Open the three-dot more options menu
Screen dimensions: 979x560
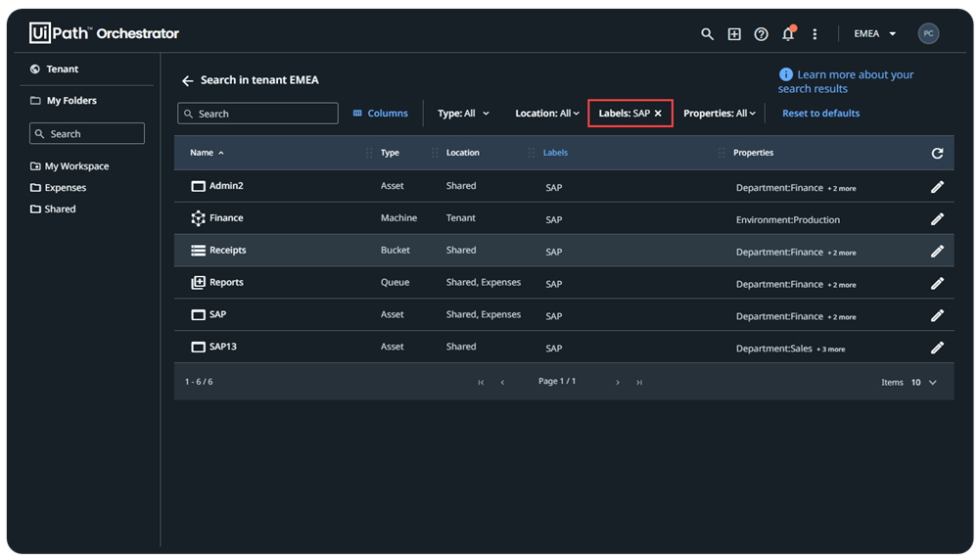click(x=815, y=34)
